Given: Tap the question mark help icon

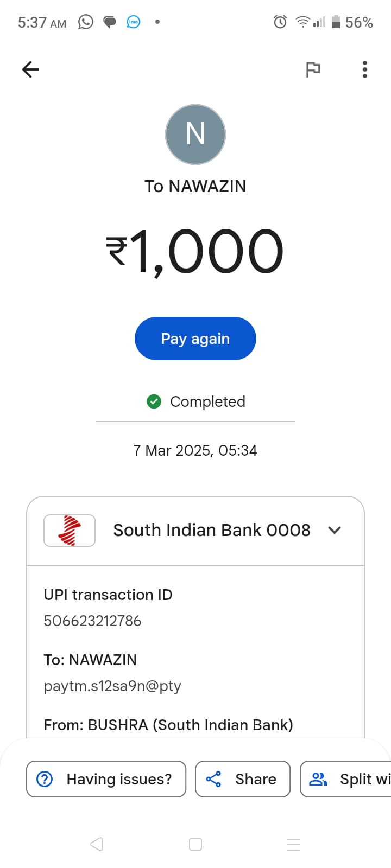Looking at the screenshot, I should pyautogui.click(x=45, y=779).
